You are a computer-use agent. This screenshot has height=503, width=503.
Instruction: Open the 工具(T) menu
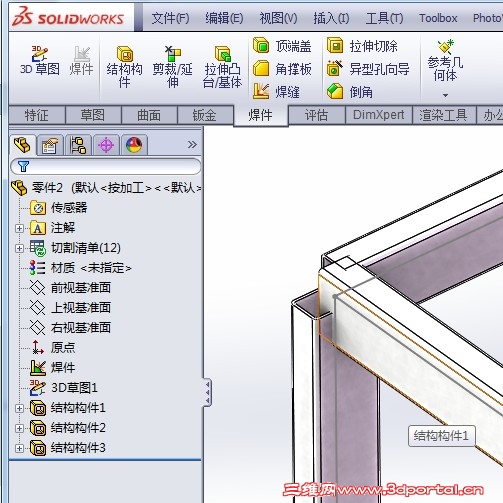[x=385, y=18]
